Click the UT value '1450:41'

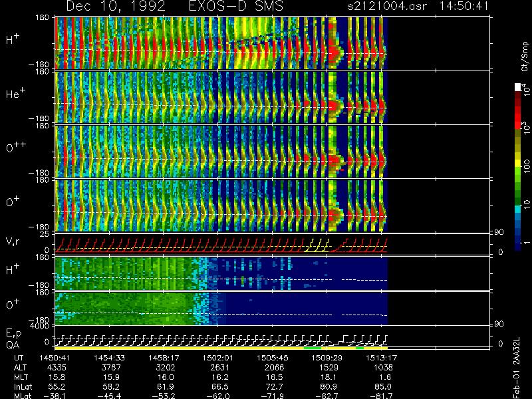(55, 358)
